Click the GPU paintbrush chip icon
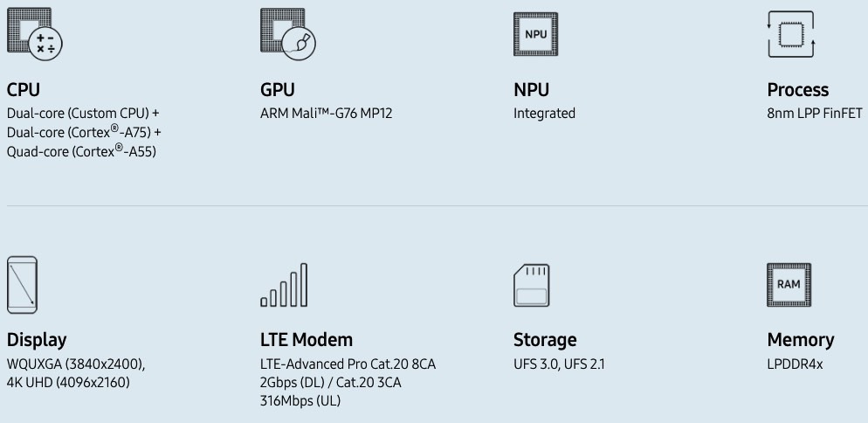 coord(288,34)
